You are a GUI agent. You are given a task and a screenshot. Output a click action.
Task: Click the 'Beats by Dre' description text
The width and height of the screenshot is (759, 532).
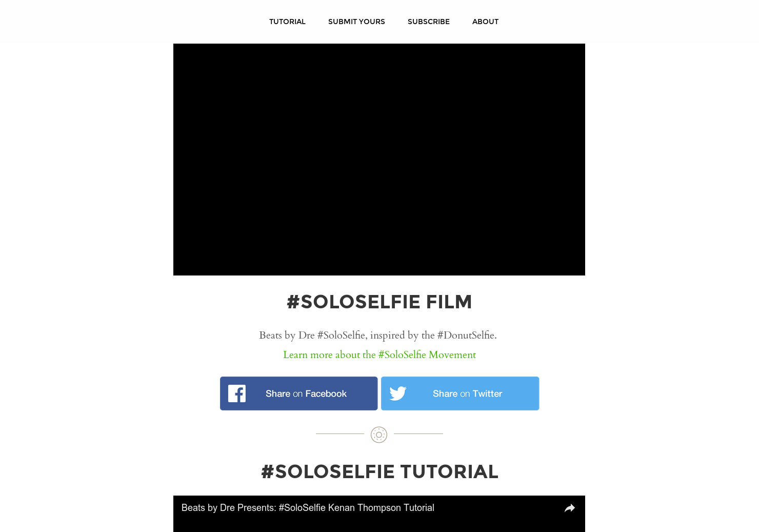pos(287,335)
